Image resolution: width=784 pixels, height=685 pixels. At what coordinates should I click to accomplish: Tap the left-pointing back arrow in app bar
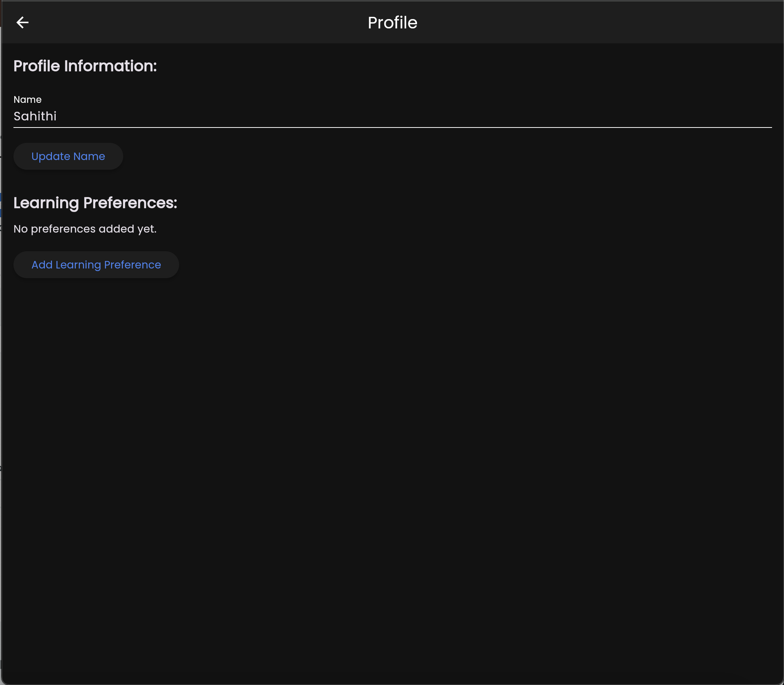click(x=22, y=22)
